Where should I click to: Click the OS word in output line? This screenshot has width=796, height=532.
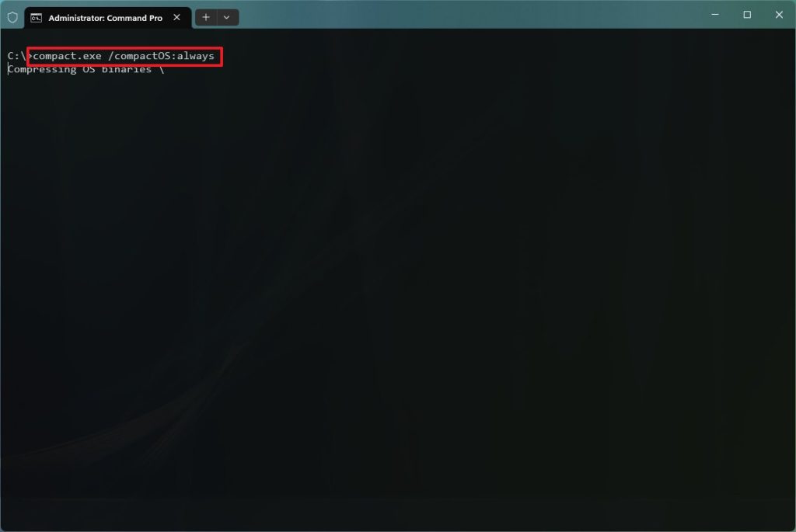[89, 69]
